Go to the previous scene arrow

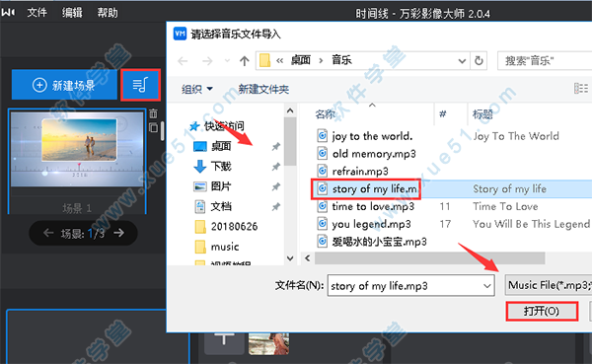[x=48, y=233]
